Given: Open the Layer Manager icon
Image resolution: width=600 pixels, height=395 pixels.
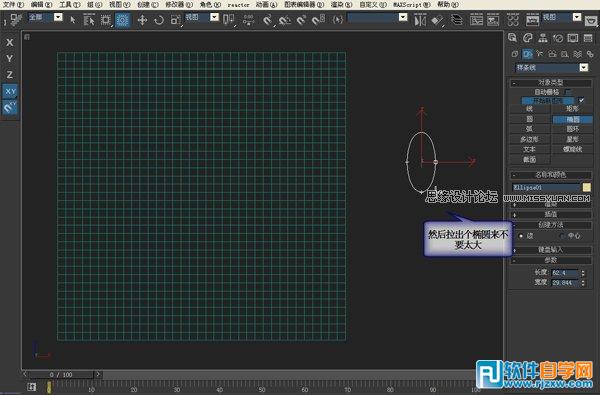Looking at the screenshot, I should click(457, 20).
